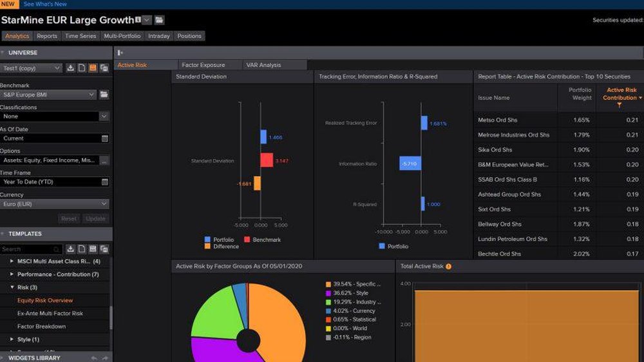The width and height of the screenshot is (644, 362).
Task: Click the Active Risk Contribution filter icon
Action: (620, 105)
